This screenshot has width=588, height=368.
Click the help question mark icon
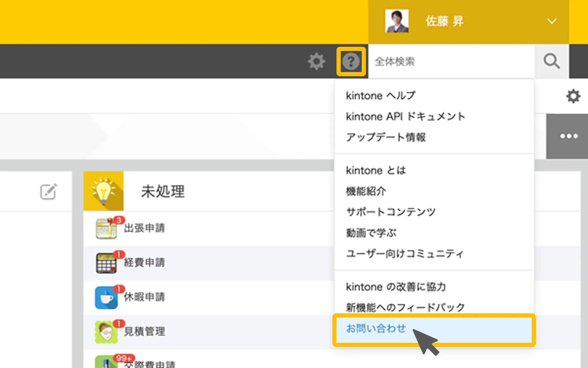pos(351,62)
